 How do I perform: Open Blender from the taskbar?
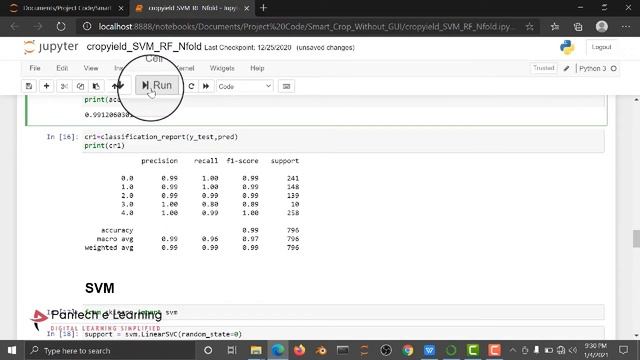[x=321, y=350]
